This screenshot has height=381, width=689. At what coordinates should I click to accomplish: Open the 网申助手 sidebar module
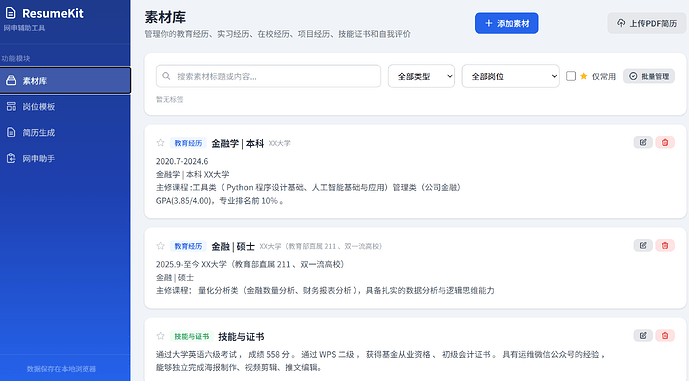(x=65, y=158)
